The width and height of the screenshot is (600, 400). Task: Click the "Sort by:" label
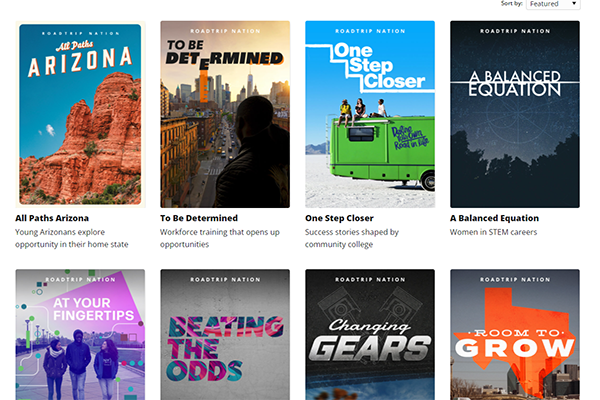pyautogui.click(x=510, y=4)
